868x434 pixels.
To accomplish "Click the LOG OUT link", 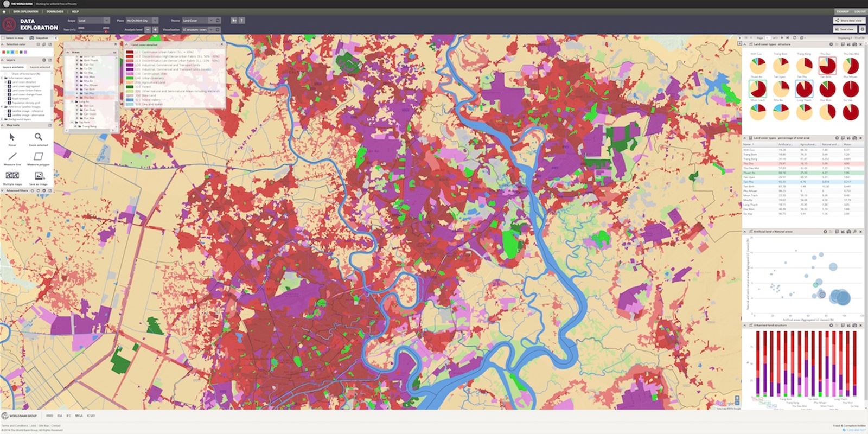I will click(x=860, y=11).
